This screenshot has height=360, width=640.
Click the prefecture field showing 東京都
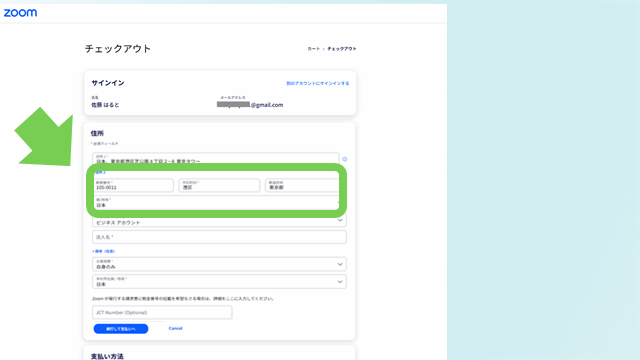302,185
